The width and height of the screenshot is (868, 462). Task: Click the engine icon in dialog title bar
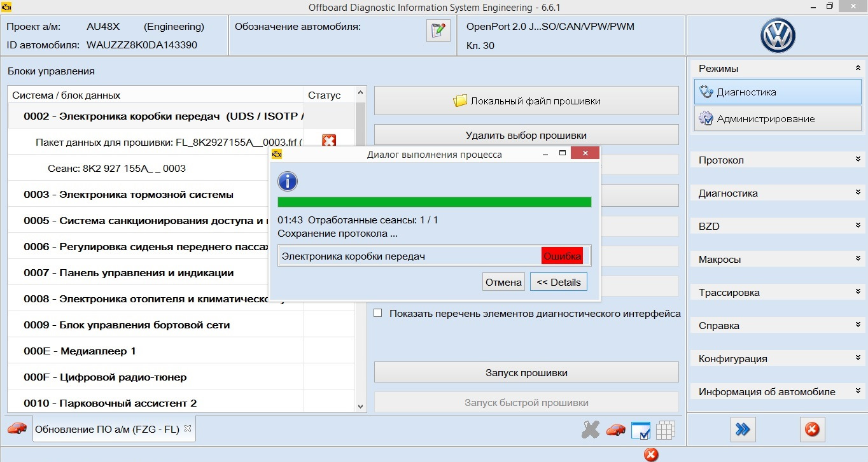pos(277,154)
